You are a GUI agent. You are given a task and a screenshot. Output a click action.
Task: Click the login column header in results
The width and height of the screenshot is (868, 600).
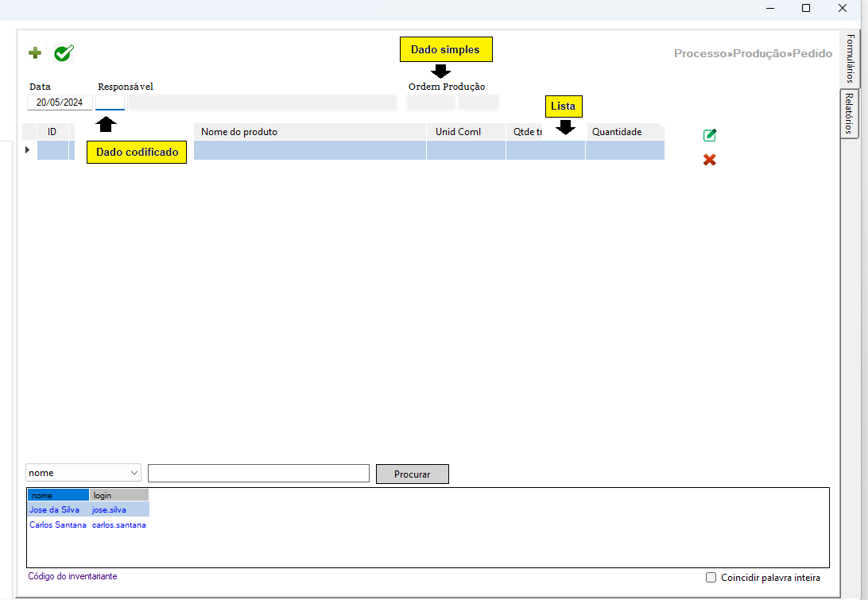tap(118, 495)
